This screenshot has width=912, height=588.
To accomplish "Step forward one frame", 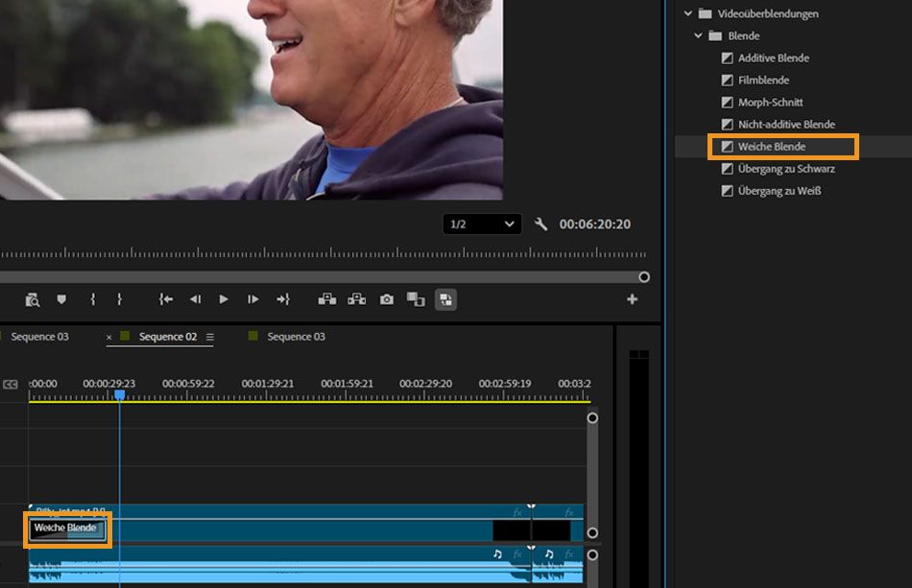I will pyautogui.click(x=252, y=299).
